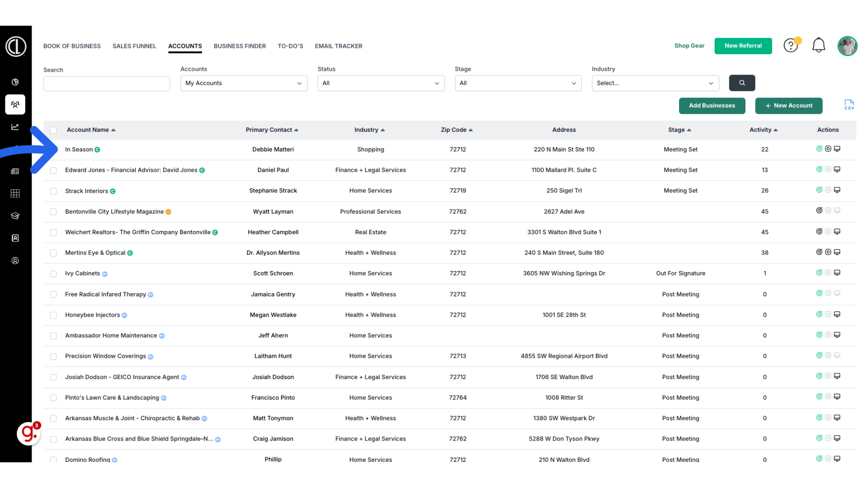Viewport: 868px width, 488px height.
Task: Open the In Season account
Action: point(79,150)
